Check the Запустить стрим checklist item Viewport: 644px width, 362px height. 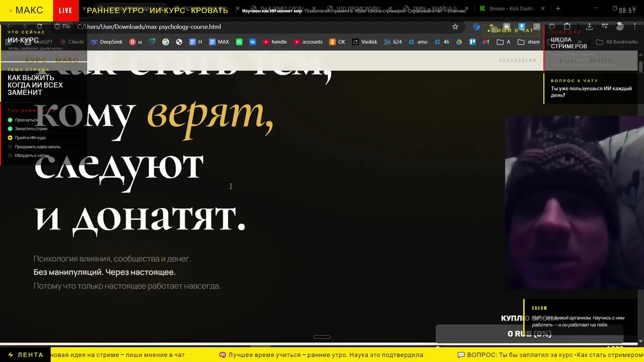point(27,129)
